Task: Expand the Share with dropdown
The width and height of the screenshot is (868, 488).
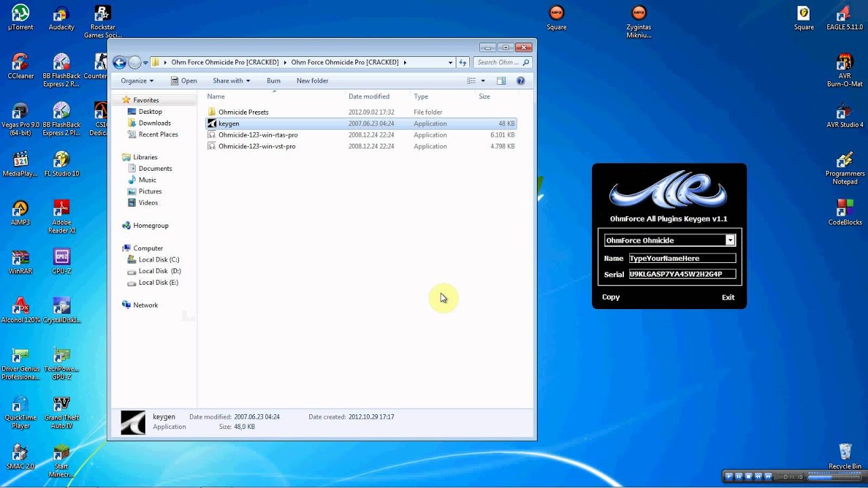Action: pyautogui.click(x=231, y=81)
